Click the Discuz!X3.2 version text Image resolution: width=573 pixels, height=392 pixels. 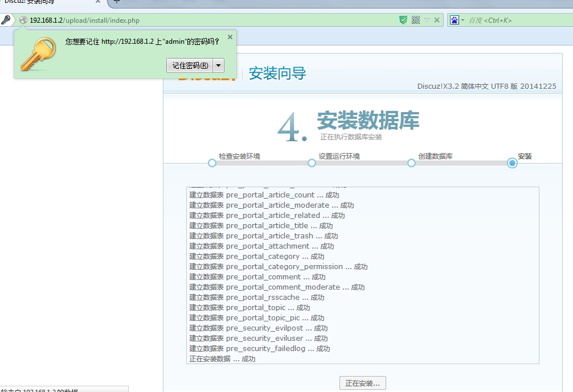[487, 86]
